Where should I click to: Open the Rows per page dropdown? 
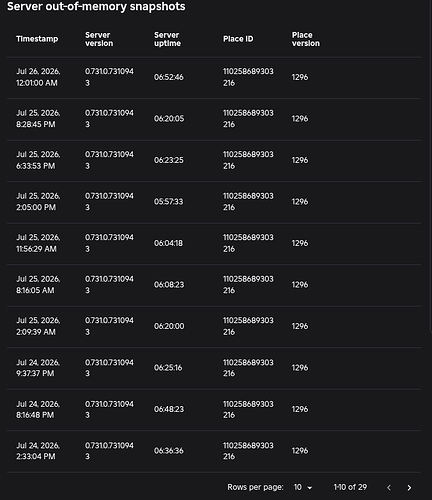tap(303, 487)
